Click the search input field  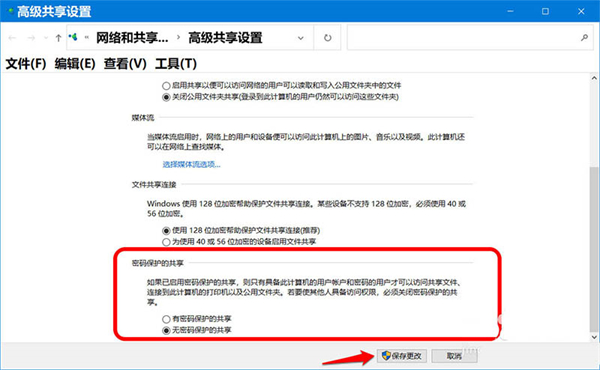point(463,37)
